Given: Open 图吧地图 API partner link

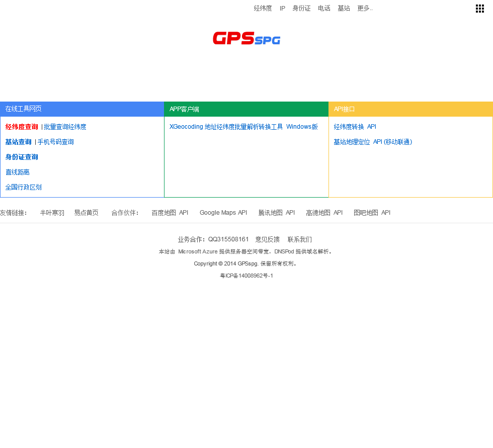Looking at the screenshot, I should click(x=372, y=213).
